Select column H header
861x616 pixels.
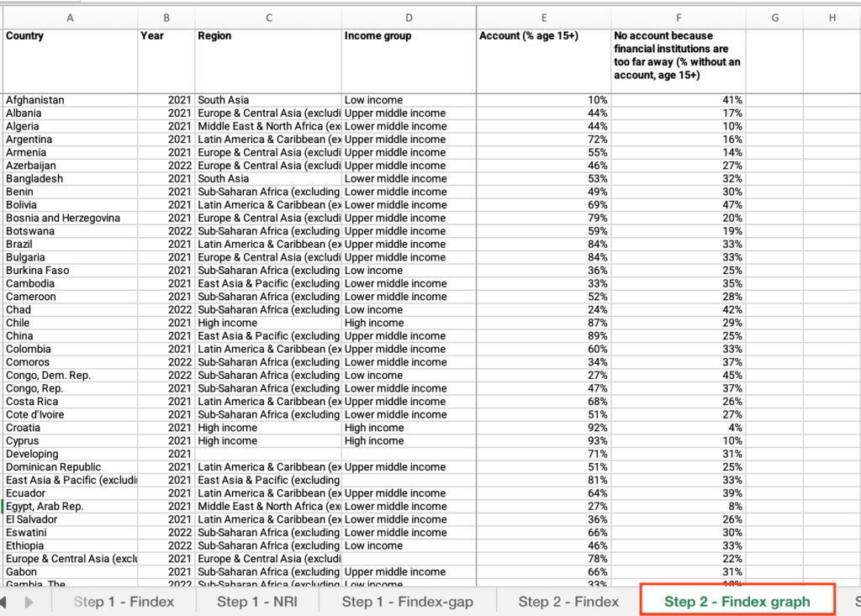point(832,18)
